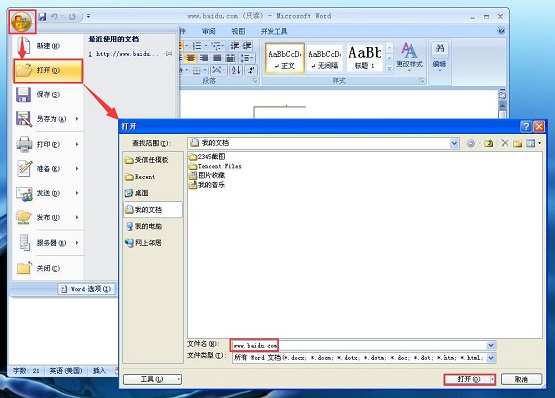Choose 保存 in the Office menu
The height and width of the screenshot is (398, 555).
(48, 95)
